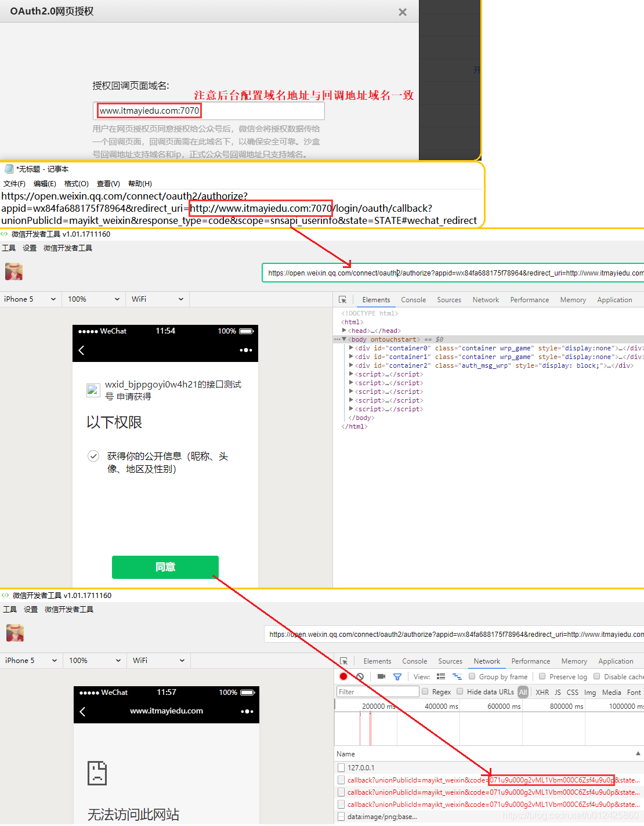Open 100% zoom dropdown in upper window

(93, 299)
